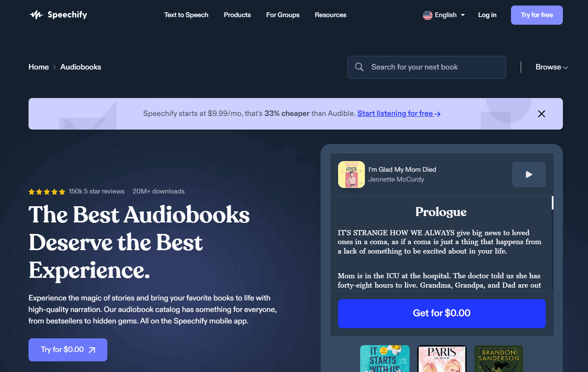Open the Resources menu
Screen dimensions: 588x372
click(330, 15)
